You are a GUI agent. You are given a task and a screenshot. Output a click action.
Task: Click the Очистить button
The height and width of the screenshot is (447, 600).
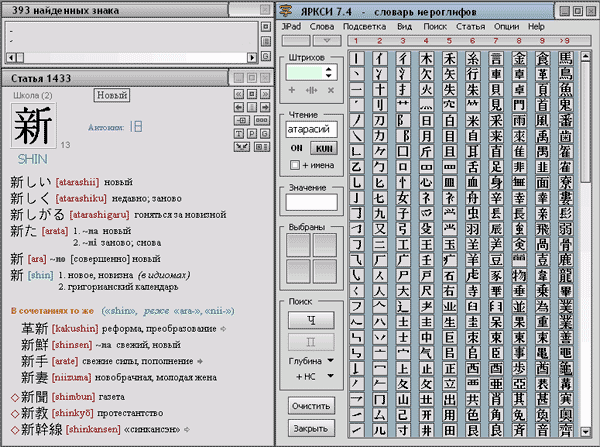click(311, 406)
